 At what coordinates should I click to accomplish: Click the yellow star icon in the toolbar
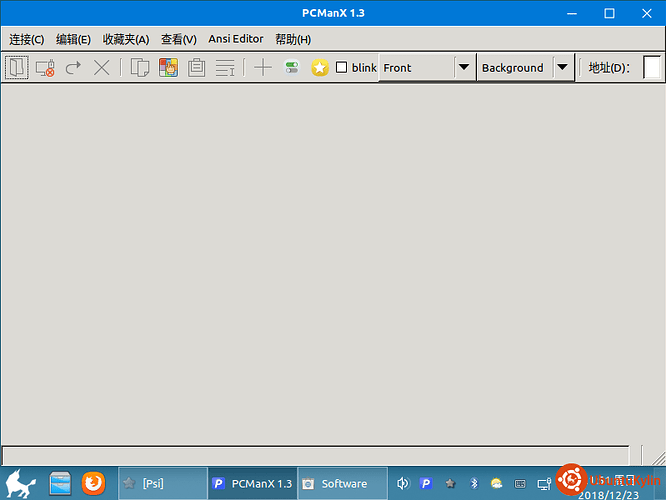click(x=320, y=68)
